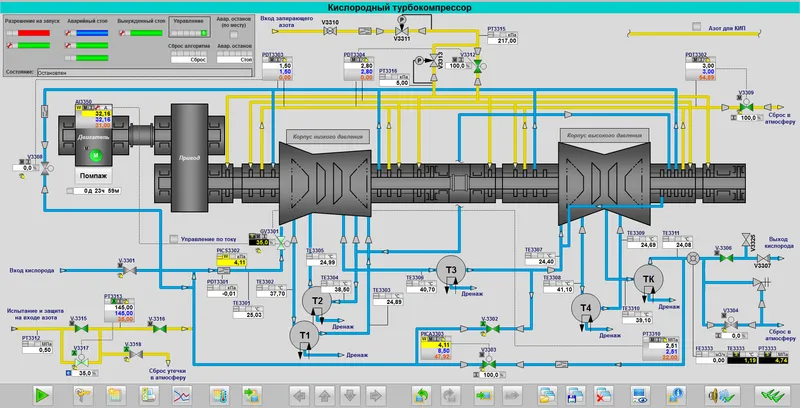Click the TE3309 value 24,69
This screenshot has width=800, height=408.
tap(641, 245)
